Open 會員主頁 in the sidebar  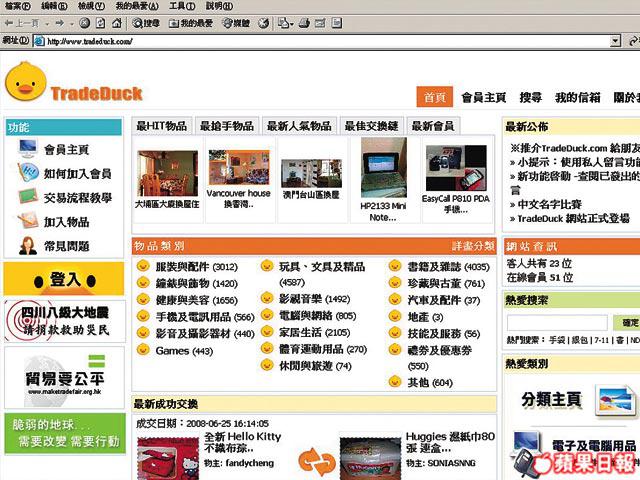pos(66,149)
